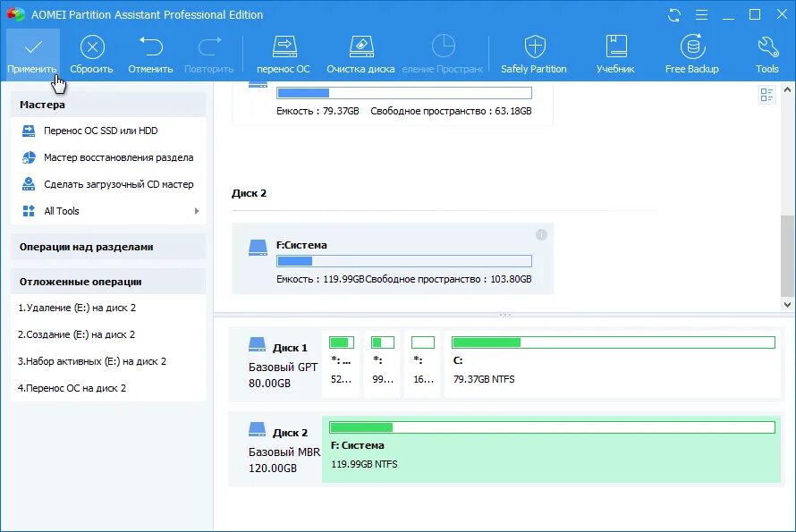Screen dimensions: 796x532
Task: Click the 79.37GB partition usage bar at top
Action: (x=404, y=93)
